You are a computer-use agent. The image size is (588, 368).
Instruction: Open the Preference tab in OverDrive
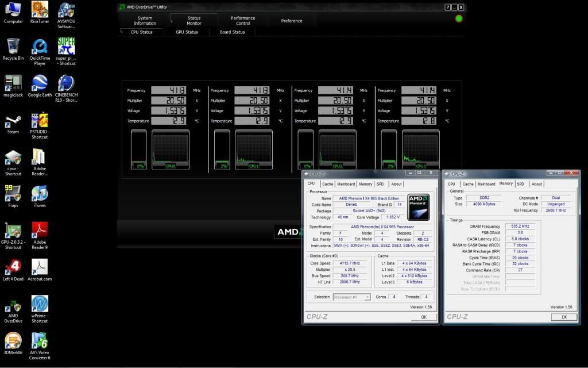[x=292, y=21]
